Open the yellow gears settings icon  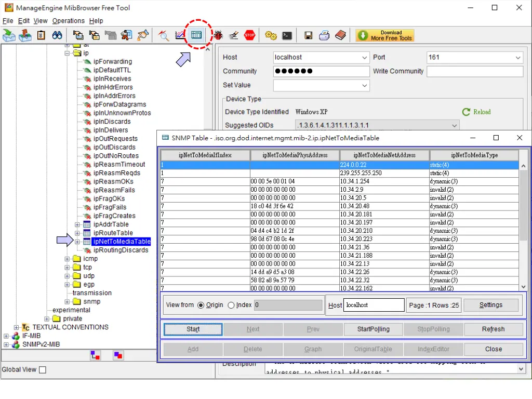click(271, 35)
